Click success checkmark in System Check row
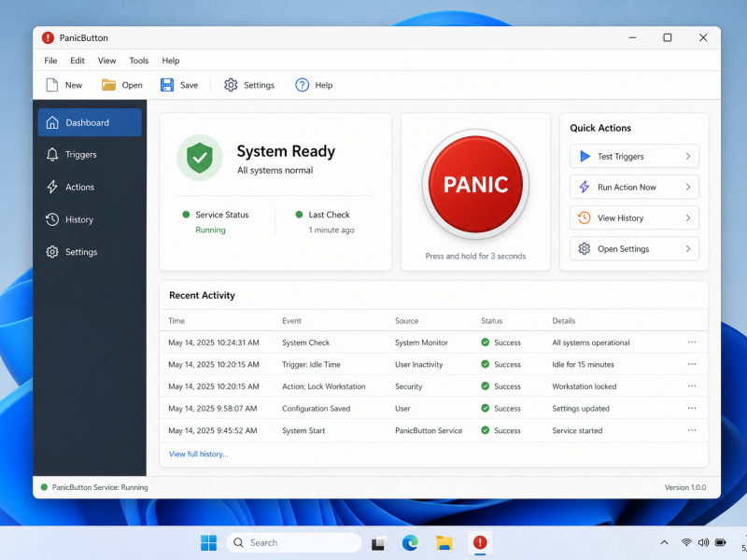747x560 pixels. pos(485,343)
